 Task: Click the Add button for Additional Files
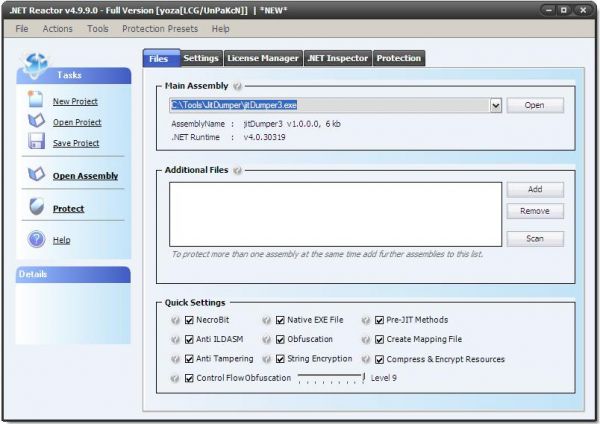[x=535, y=189]
